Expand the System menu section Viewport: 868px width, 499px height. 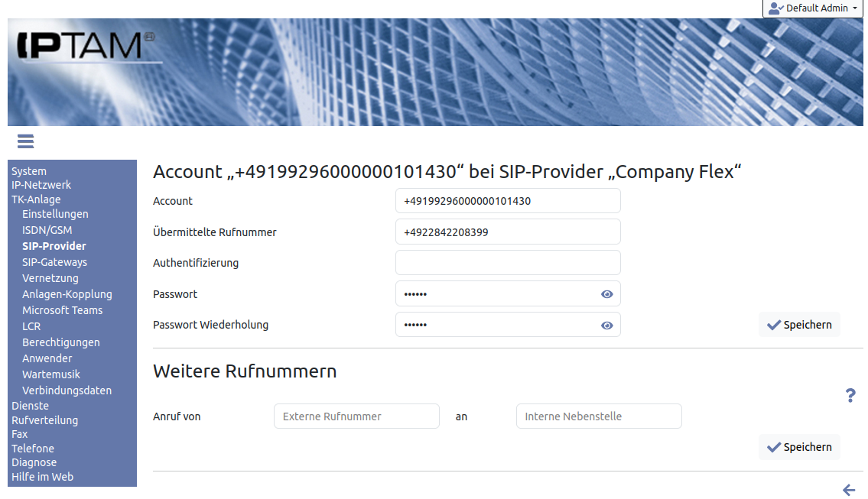click(x=29, y=171)
